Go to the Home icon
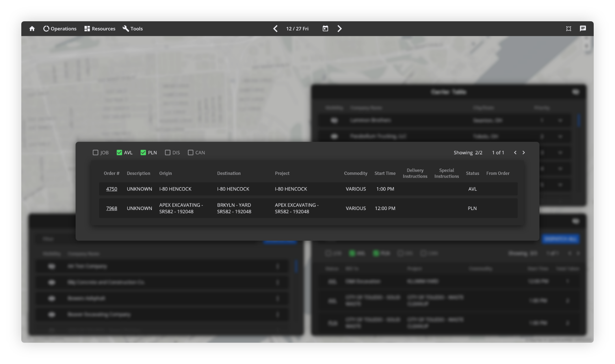The width and height of the screenshot is (615, 364). 32,29
